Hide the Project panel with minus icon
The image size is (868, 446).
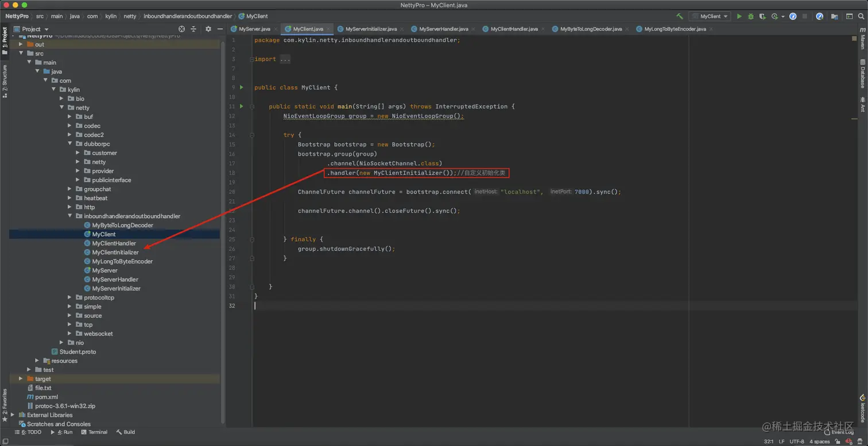[x=219, y=29]
